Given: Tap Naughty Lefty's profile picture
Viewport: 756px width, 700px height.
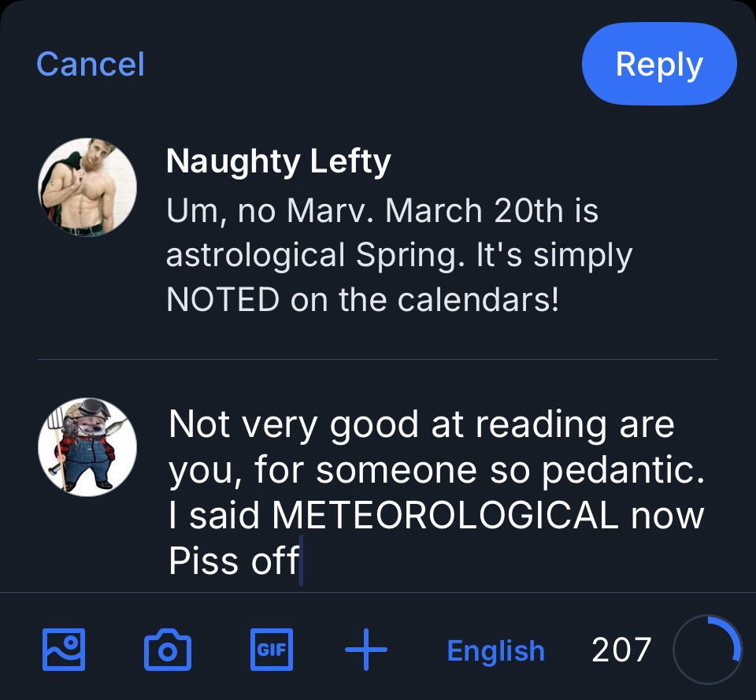Looking at the screenshot, I should (87, 187).
